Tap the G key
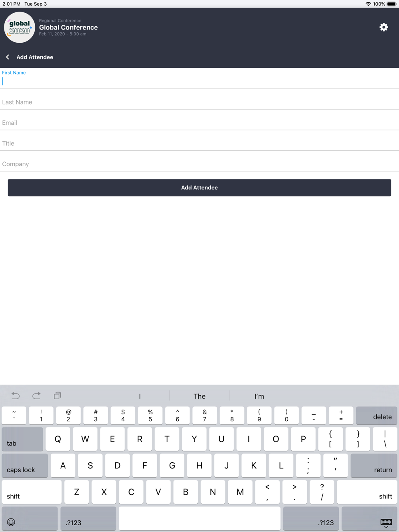The height and width of the screenshot is (532, 399). point(172,465)
